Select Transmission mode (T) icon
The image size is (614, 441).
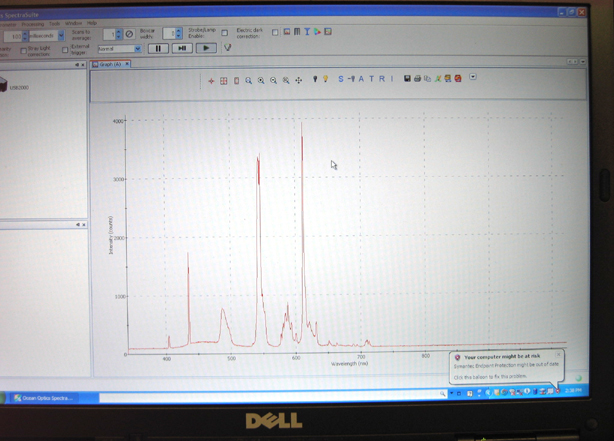click(x=372, y=79)
